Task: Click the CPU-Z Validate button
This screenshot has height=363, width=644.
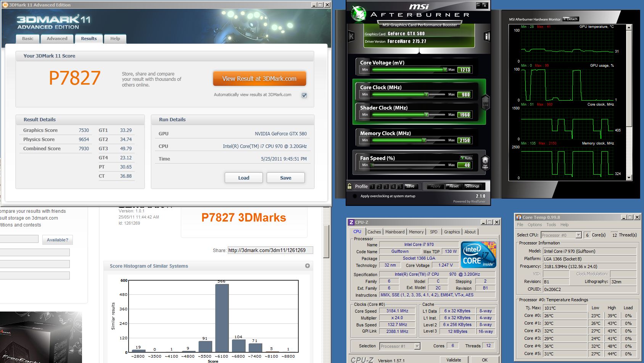Action: tap(454, 360)
